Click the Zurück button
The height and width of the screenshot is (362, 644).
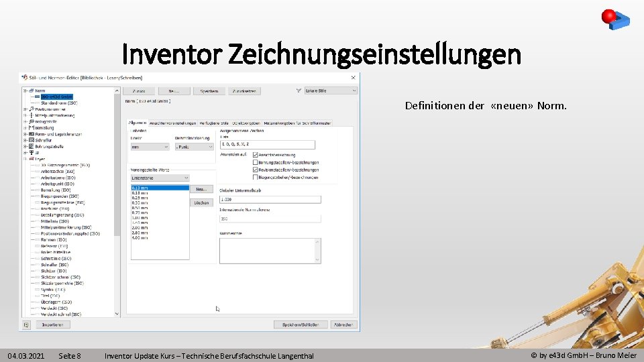click(139, 91)
